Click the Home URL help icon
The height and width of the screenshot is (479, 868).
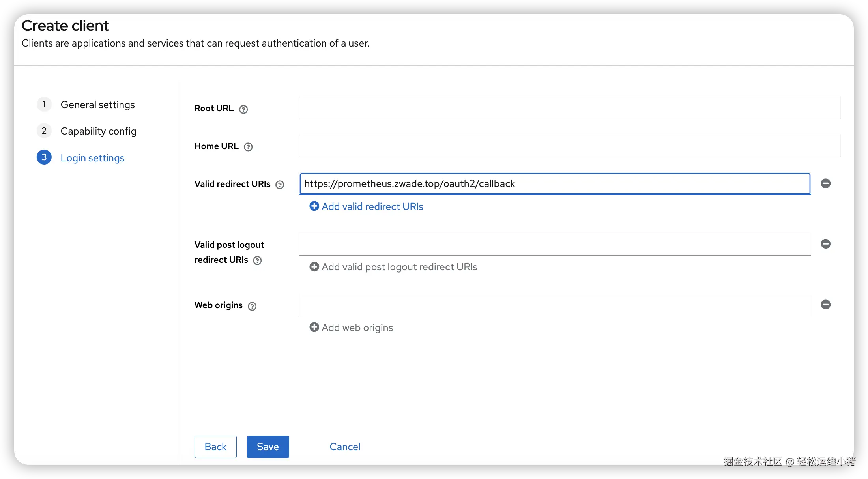[x=248, y=147]
